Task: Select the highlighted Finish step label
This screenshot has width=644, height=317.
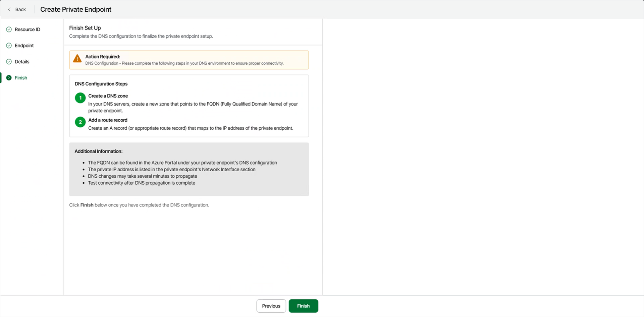Action: click(x=21, y=77)
